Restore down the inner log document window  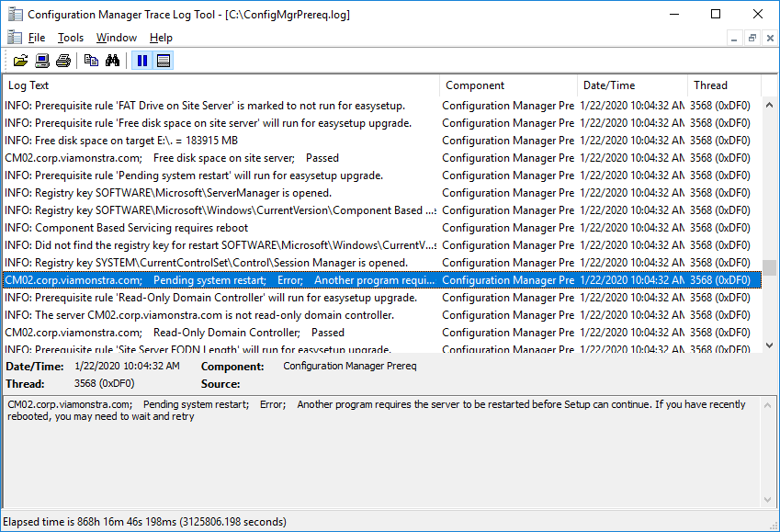(752, 38)
